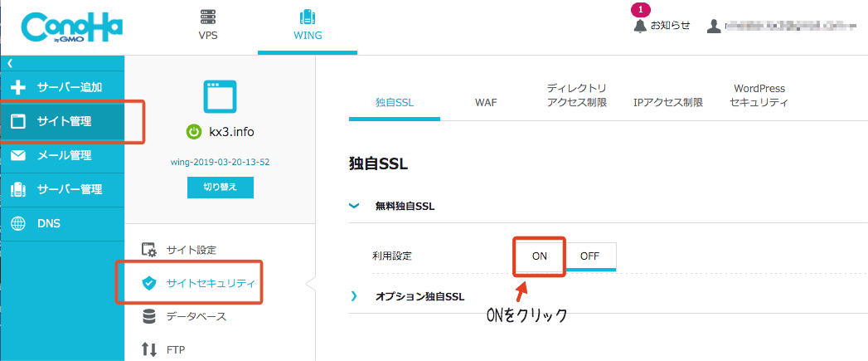Open the お知らせ notification bell
The width and height of the screenshot is (868, 361).
point(641,26)
